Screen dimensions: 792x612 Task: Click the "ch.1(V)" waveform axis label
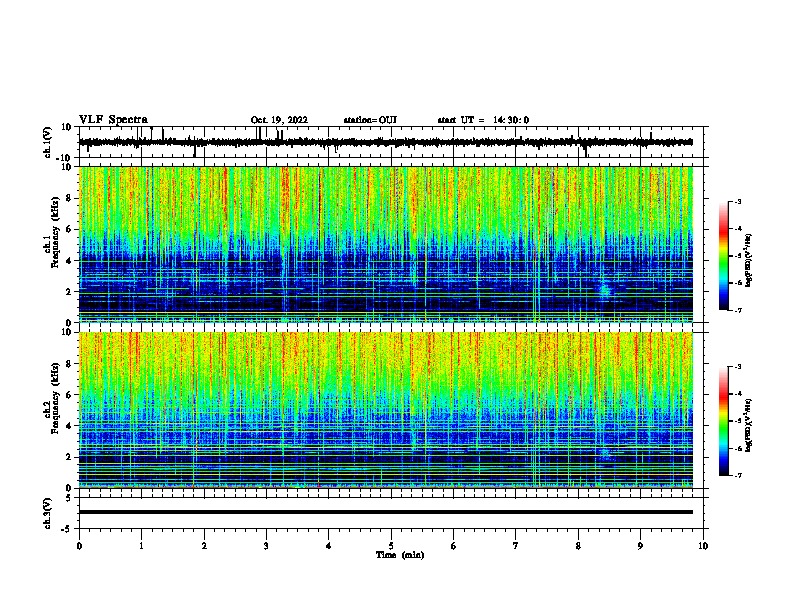coord(48,142)
